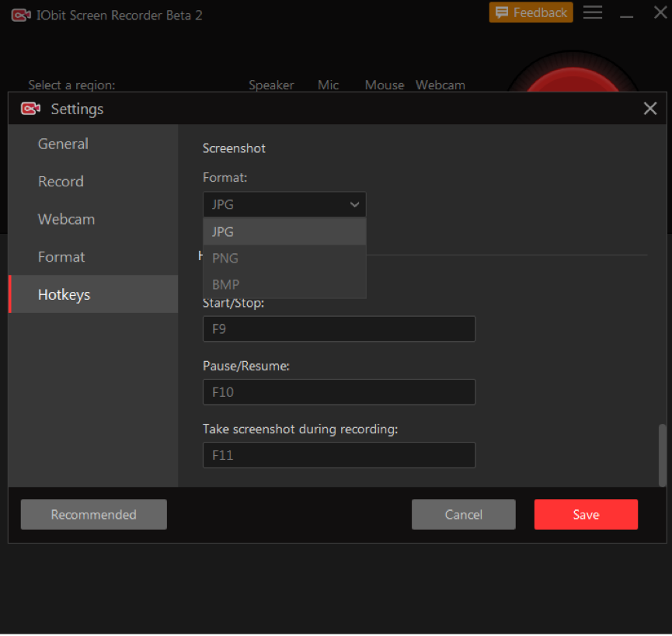This screenshot has height=636, width=672.
Task: Click the Start/Stop hotkey field F9
Action: [x=339, y=329]
